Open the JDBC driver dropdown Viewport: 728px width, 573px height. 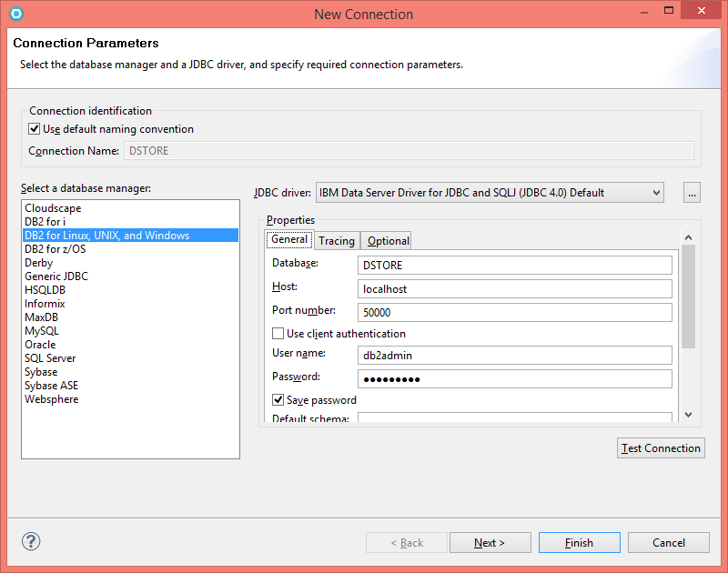coord(658,192)
